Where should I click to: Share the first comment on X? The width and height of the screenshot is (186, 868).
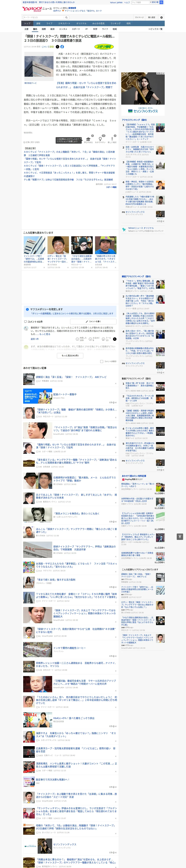[114, 339]
